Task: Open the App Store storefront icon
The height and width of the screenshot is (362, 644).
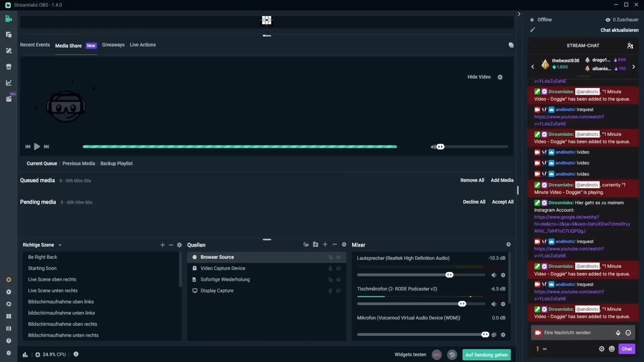Action: [x=9, y=67]
